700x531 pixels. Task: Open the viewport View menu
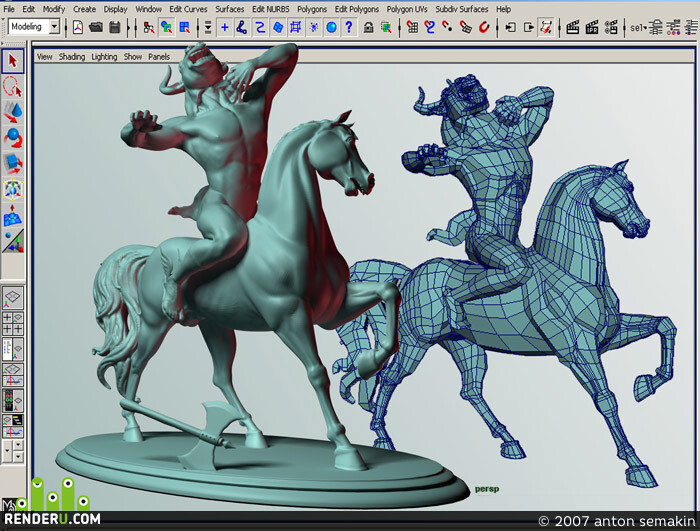coord(44,57)
